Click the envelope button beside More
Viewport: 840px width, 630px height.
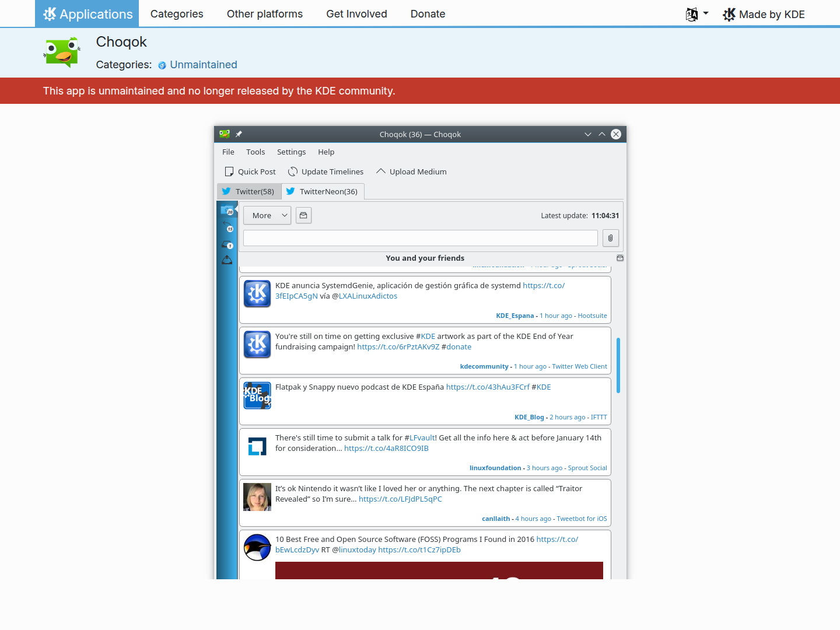303,215
